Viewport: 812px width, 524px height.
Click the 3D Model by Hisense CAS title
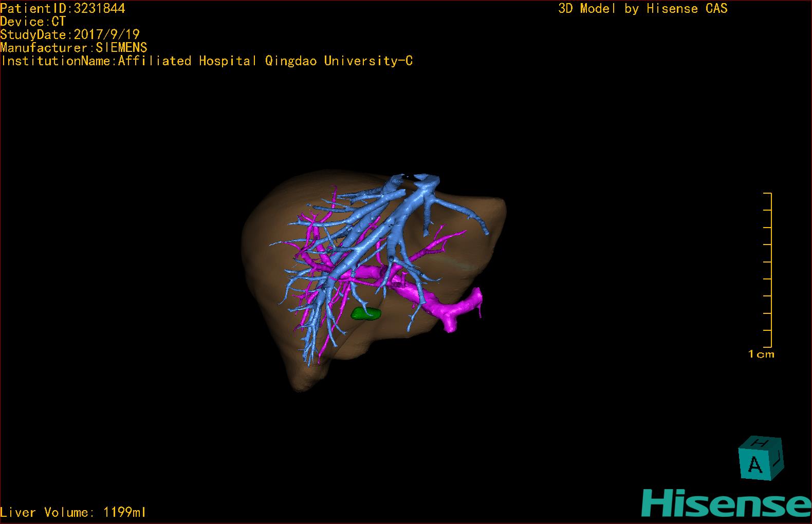643,8
